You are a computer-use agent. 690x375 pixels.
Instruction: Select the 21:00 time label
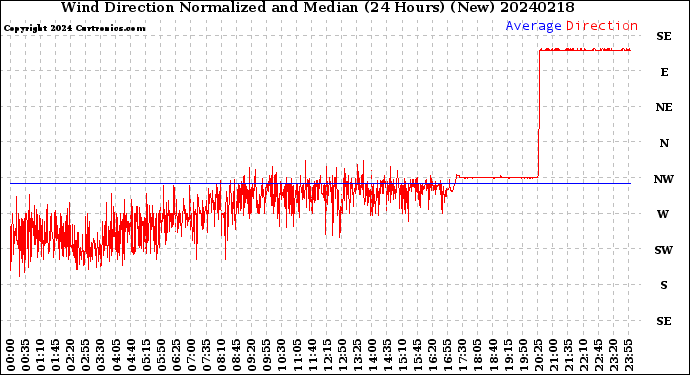553,355
